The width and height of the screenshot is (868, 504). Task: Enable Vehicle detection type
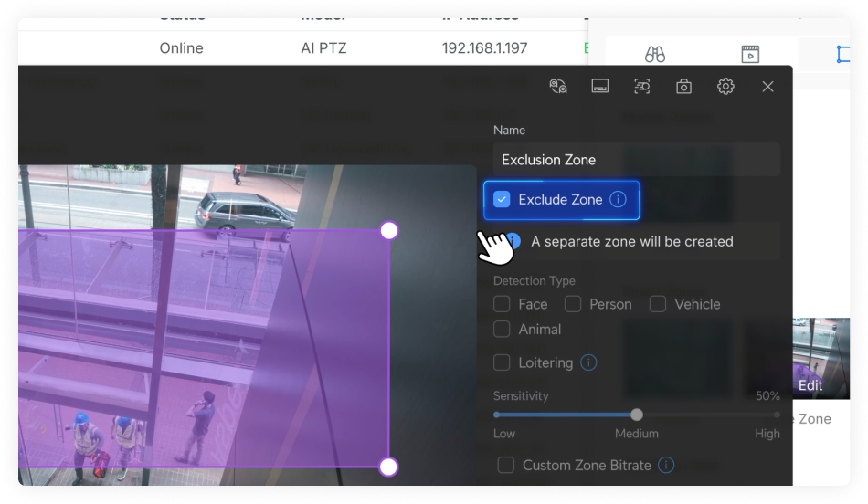click(x=658, y=304)
